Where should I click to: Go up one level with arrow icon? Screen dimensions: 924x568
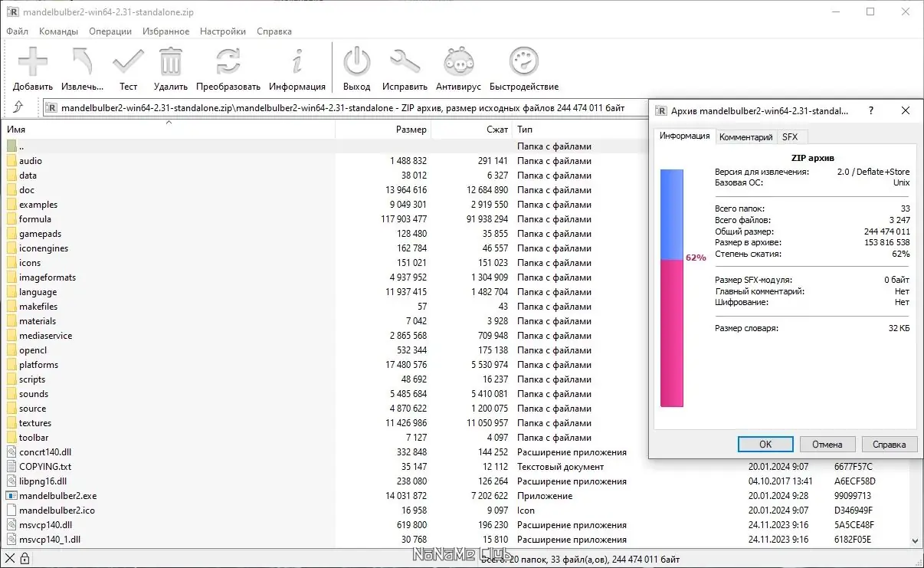[x=18, y=107]
